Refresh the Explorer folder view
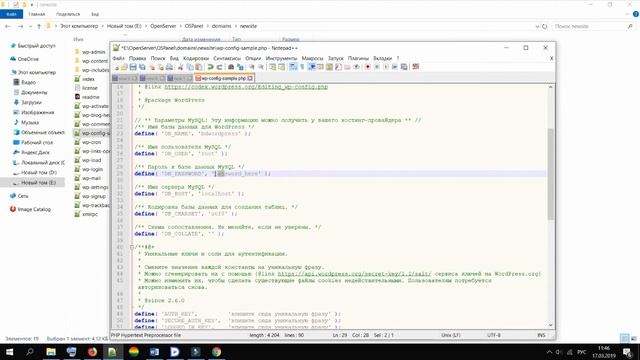 pos(544,26)
